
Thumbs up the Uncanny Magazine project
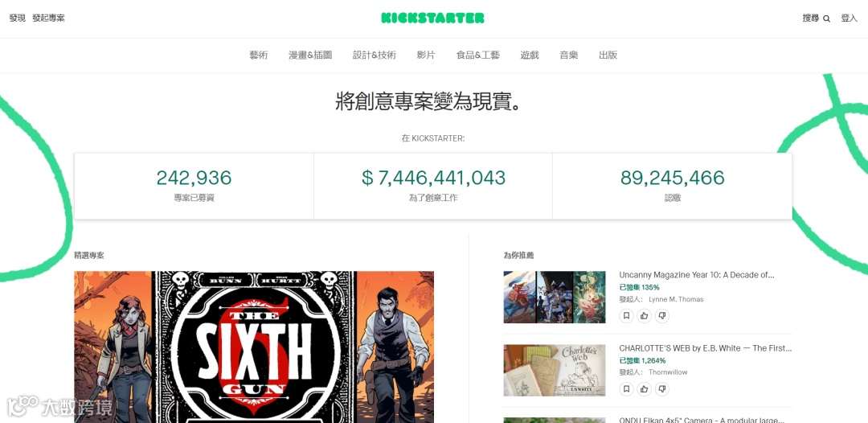(x=645, y=315)
